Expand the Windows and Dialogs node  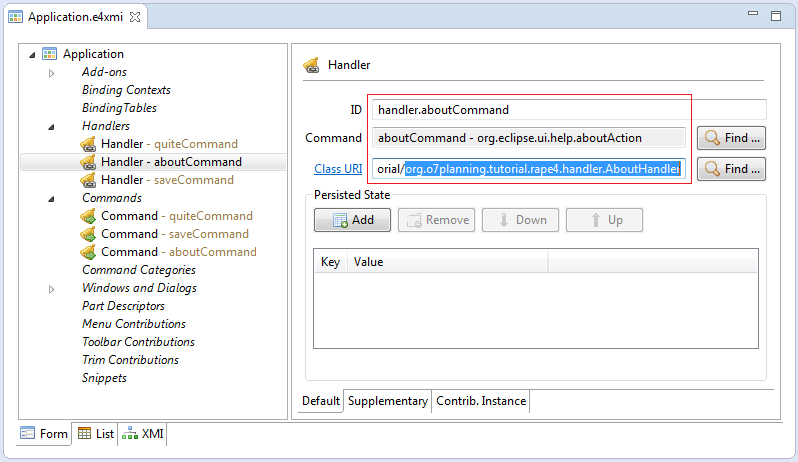pyautogui.click(x=51, y=289)
